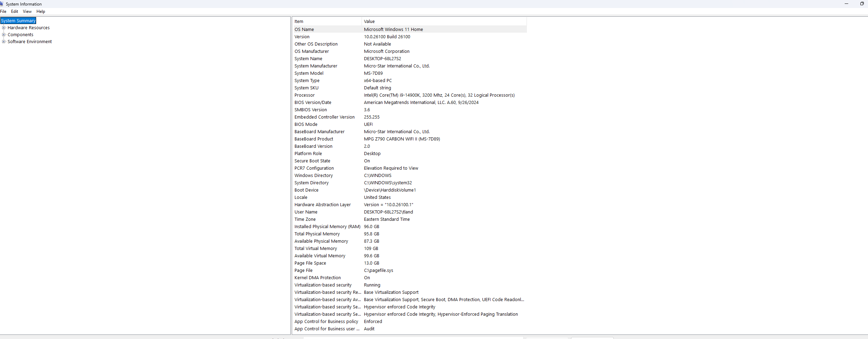Image resolution: width=868 pixels, height=339 pixels.
Task: Click the Elevation Required to View value
Action: point(391,168)
